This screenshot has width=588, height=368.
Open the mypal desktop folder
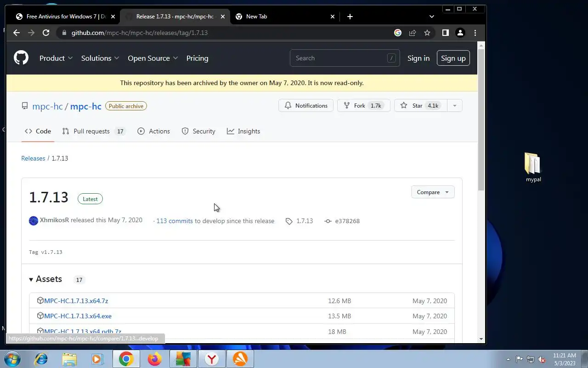[x=533, y=167]
